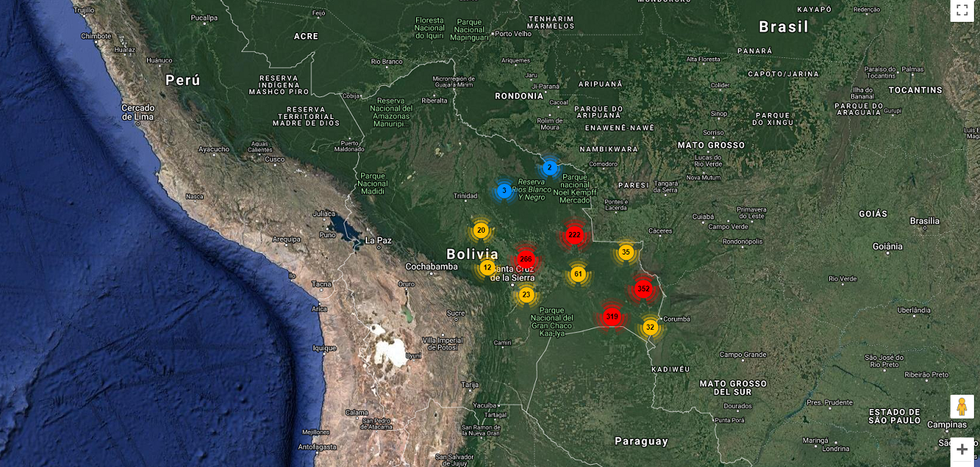Image resolution: width=980 pixels, height=467 pixels.
Task: Select the yellow cluster marker labeled 23
Action: (x=526, y=295)
